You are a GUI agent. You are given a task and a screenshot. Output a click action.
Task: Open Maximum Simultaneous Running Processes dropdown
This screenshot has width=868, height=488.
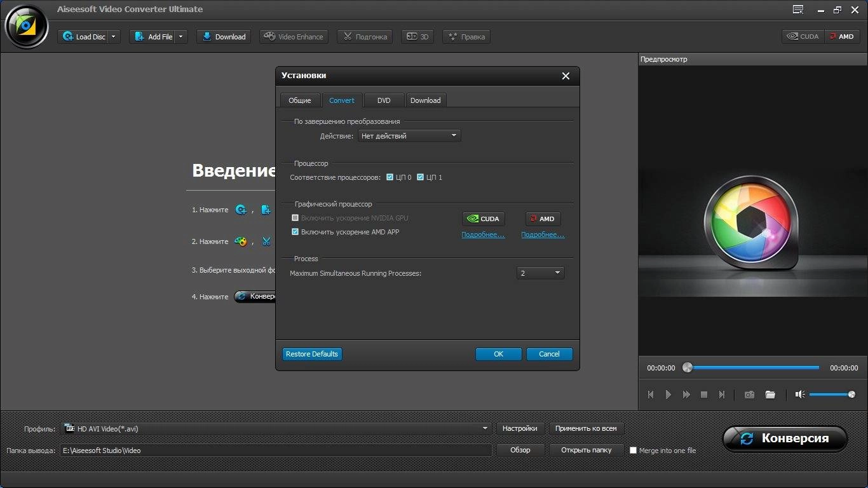tap(540, 273)
